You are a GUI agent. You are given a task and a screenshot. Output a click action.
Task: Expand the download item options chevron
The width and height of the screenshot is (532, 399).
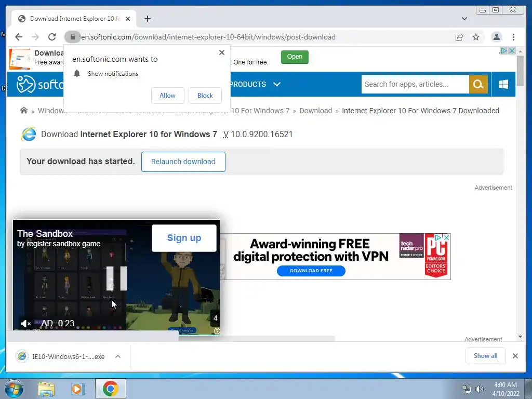pos(118,356)
